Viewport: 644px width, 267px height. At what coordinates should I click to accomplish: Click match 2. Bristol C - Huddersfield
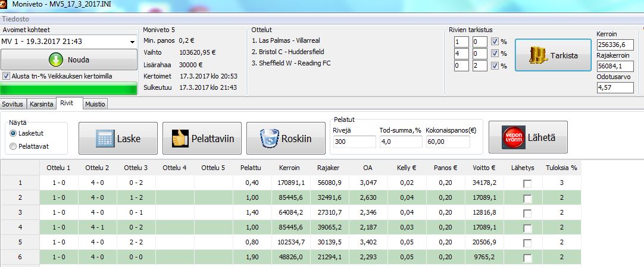[x=288, y=52]
